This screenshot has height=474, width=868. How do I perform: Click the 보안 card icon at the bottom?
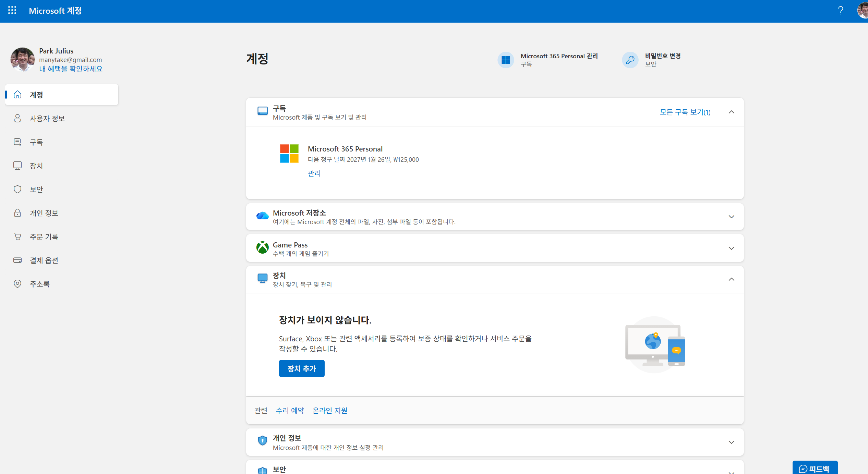click(x=263, y=470)
